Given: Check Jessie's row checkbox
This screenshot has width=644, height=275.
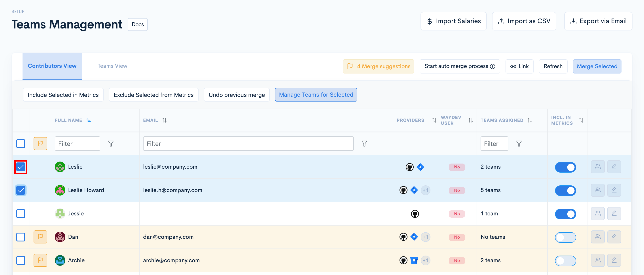Looking at the screenshot, I should (21, 214).
